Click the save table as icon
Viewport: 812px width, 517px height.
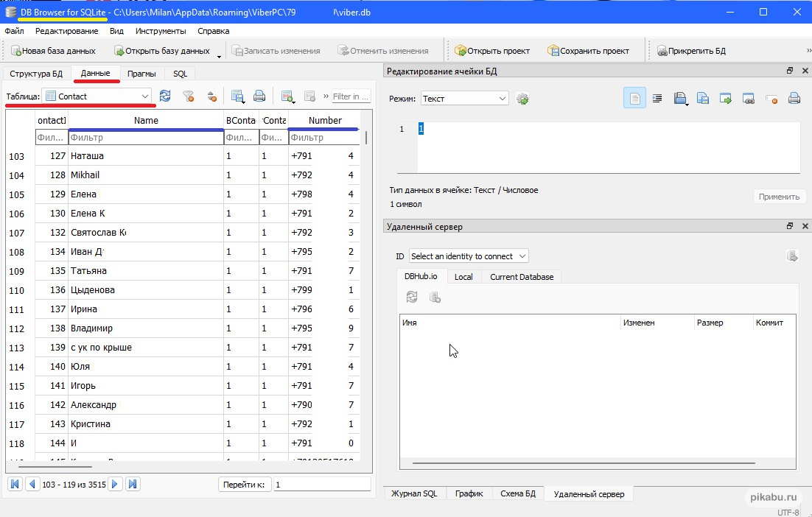tap(237, 96)
